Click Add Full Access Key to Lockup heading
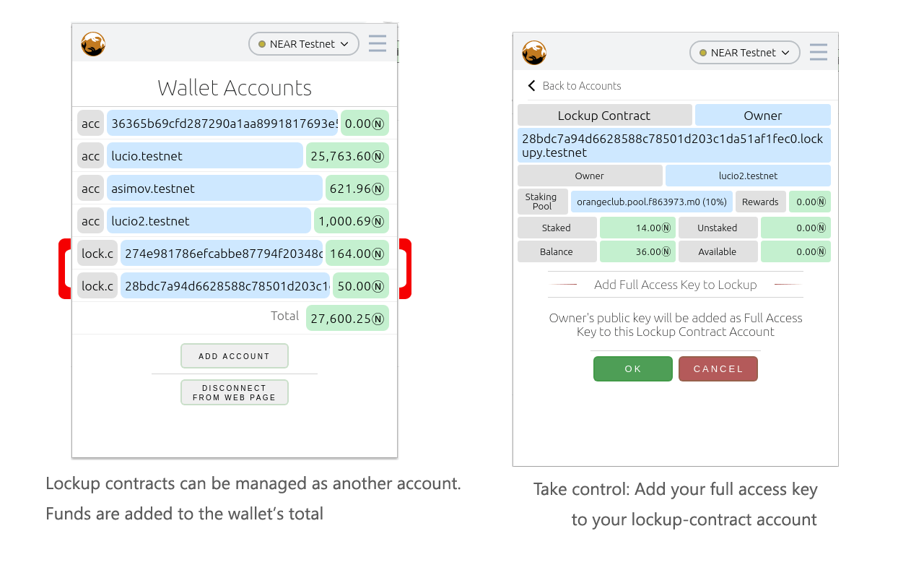Viewport: 924px width, 578px height. (676, 285)
